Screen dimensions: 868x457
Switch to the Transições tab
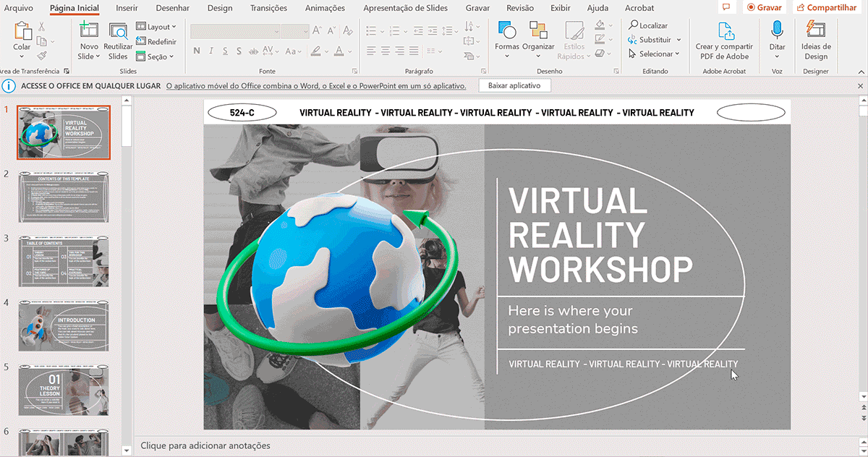coord(268,8)
